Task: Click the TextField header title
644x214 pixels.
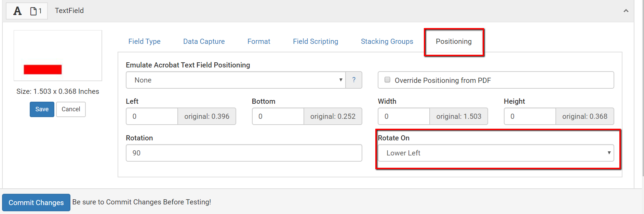Action: [69, 11]
